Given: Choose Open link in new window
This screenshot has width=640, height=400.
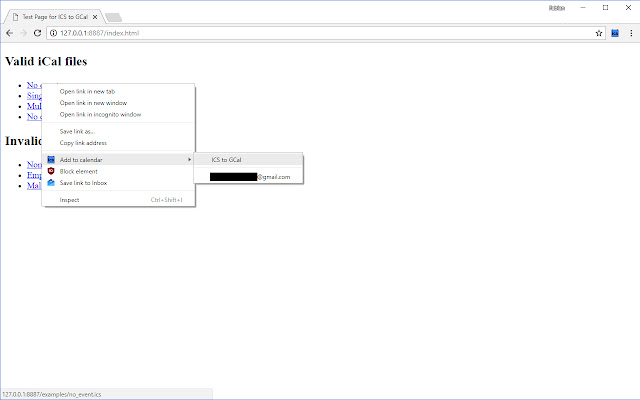Looking at the screenshot, I should tap(118, 103).
